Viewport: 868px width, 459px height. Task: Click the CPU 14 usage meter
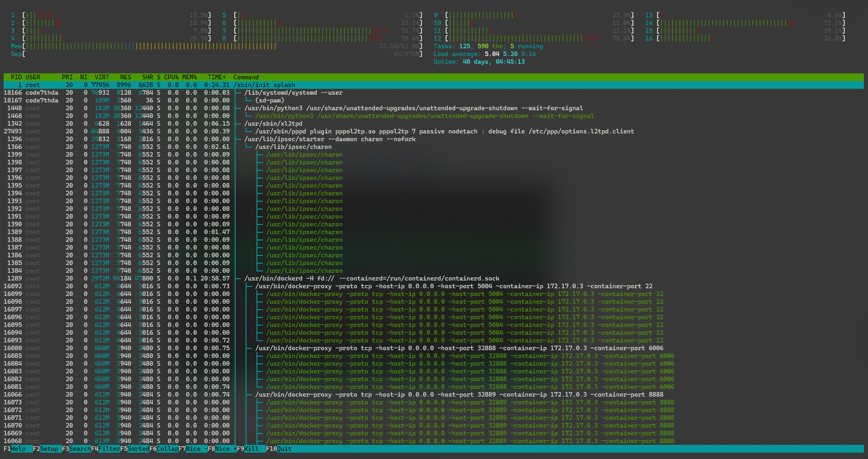pos(745,23)
